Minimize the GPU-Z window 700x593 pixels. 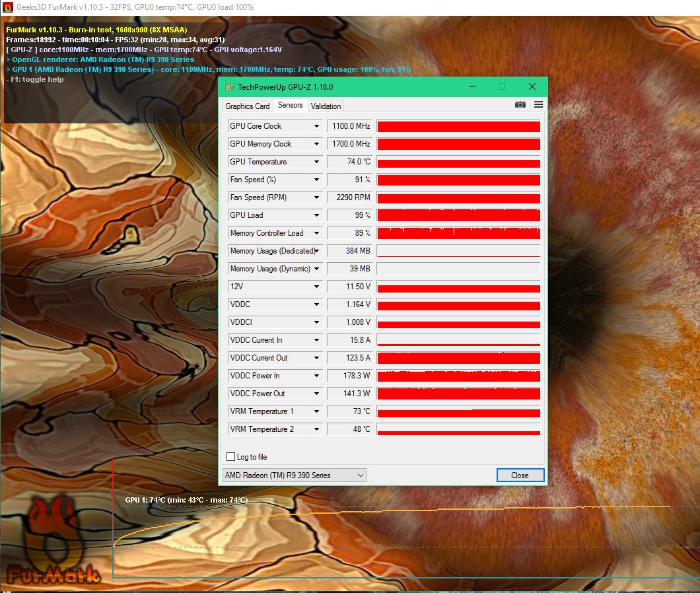[472, 87]
